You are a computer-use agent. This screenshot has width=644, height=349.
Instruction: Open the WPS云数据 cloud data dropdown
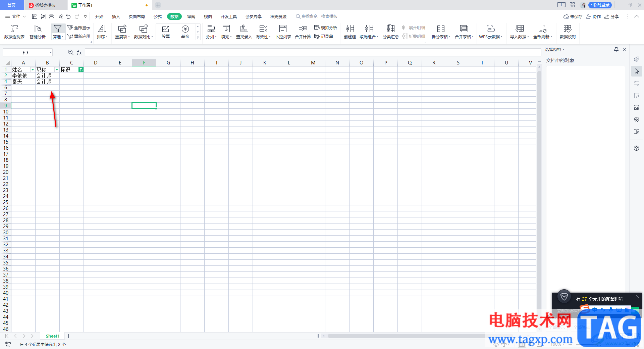tap(491, 37)
